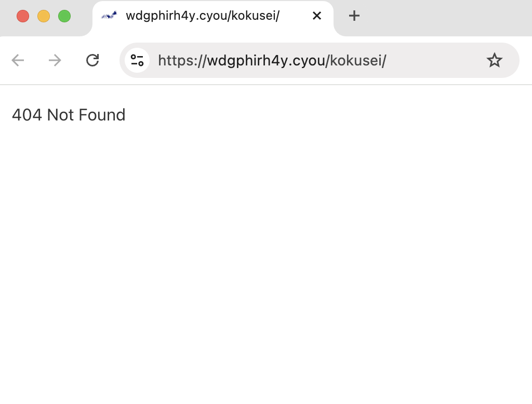Bookmark this page with the star icon
This screenshot has height=404, width=532.
[x=494, y=61]
